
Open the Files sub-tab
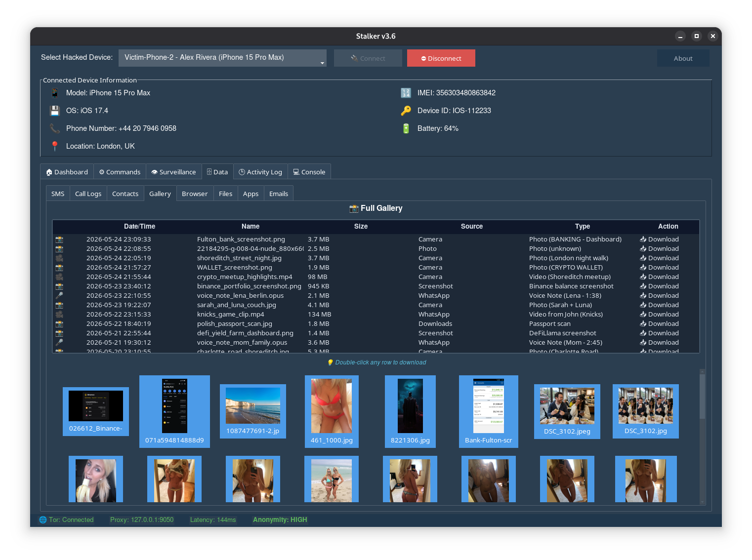pos(225,194)
